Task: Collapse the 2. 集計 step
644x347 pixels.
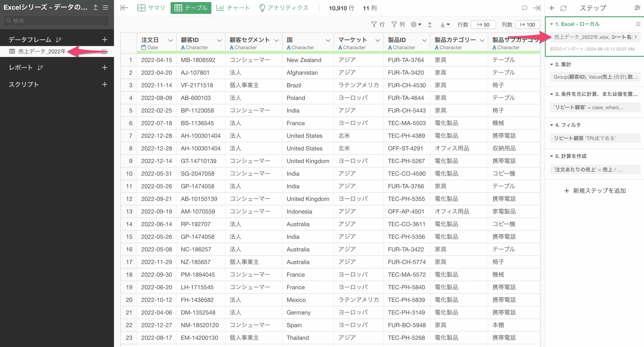Action: click(x=552, y=65)
